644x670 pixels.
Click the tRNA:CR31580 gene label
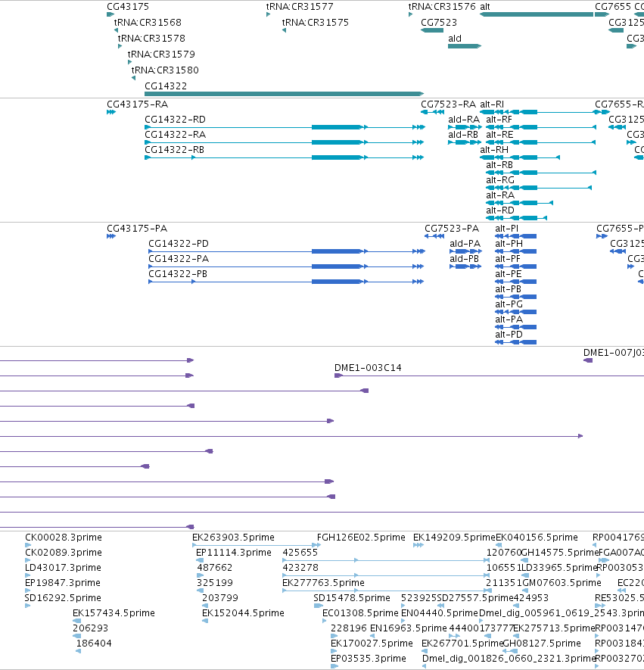tap(165, 70)
